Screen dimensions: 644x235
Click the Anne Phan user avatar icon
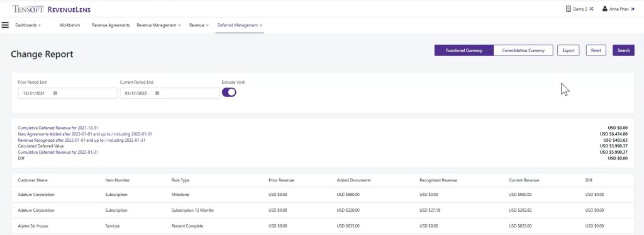click(604, 9)
